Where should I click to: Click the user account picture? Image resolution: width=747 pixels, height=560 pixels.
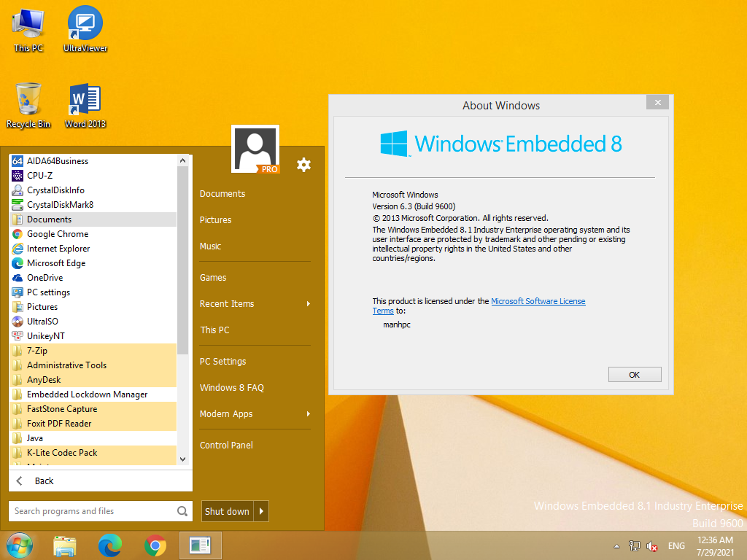coord(255,149)
